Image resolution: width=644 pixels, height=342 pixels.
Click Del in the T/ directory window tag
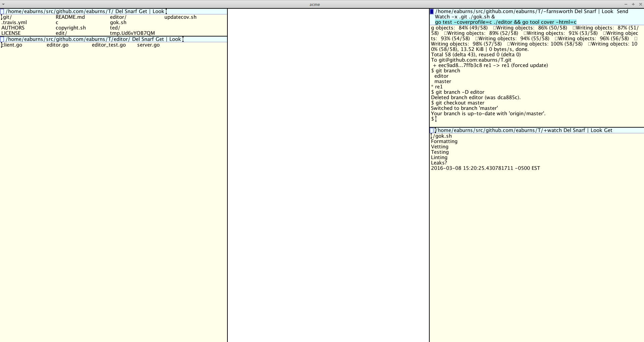(119, 11)
